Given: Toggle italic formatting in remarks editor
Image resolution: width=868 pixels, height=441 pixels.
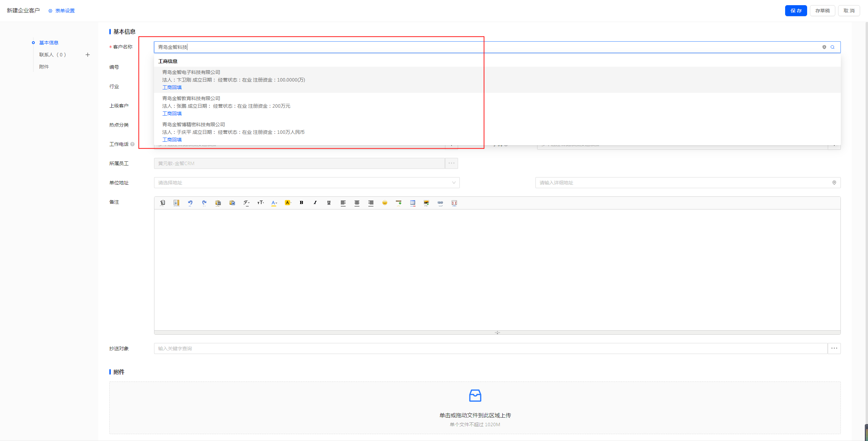Looking at the screenshot, I should coord(315,203).
